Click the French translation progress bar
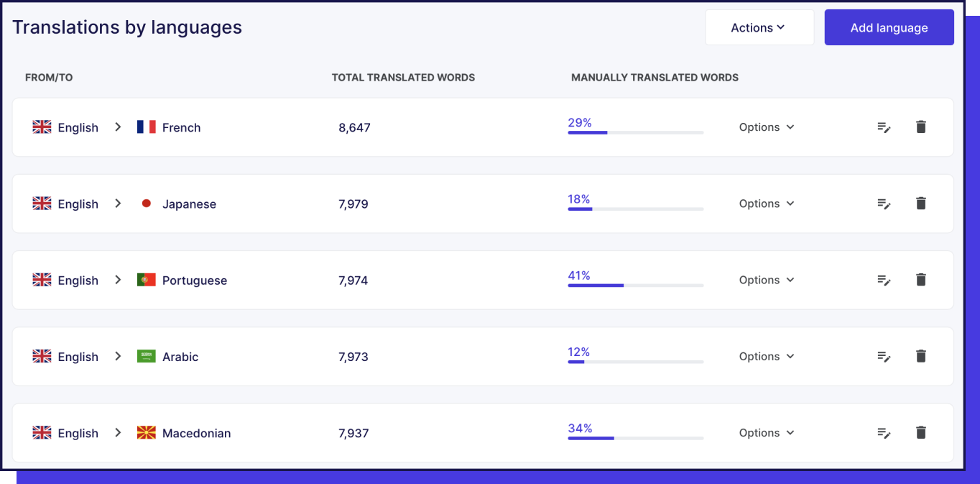Image resolution: width=980 pixels, height=484 pixels. (x=635, y=132)
